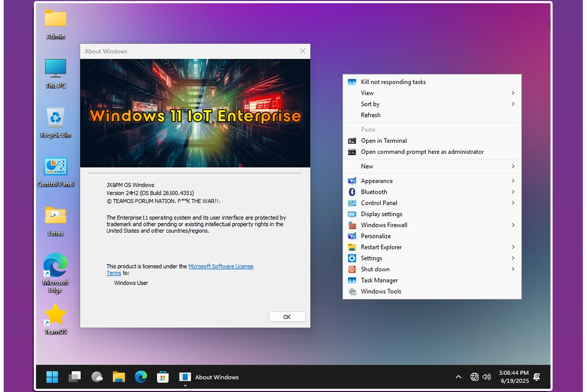This screenshot has height=392, width=587.
Task: Click the TEAMOS FORUM NATION copyright line
Action: (163, 201)
